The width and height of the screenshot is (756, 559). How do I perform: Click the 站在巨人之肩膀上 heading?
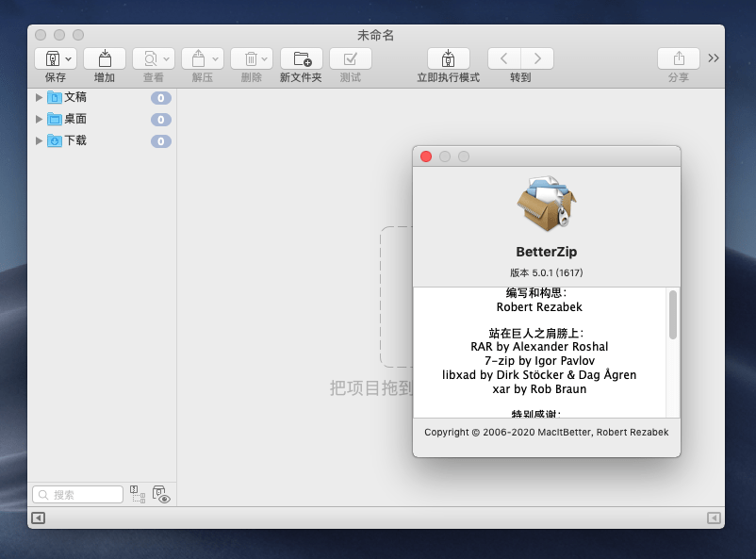pyautogui.click(x=536, y=334)
